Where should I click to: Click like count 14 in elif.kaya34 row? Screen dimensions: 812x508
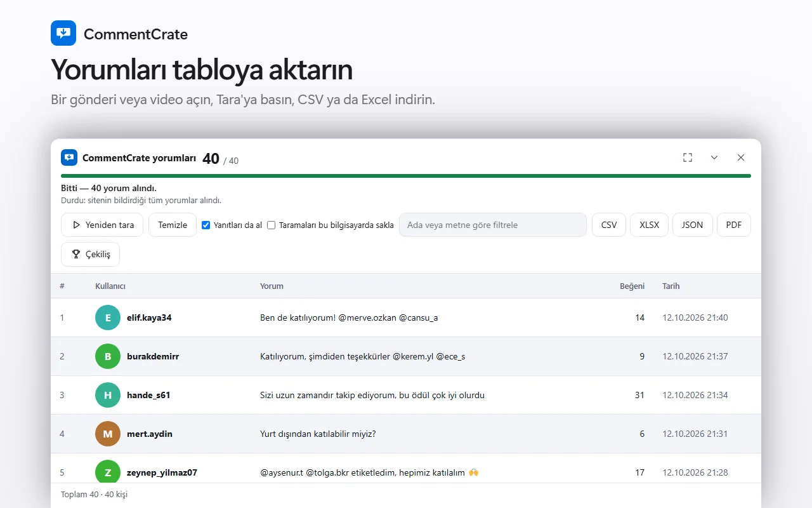click(x=639, y=317)
